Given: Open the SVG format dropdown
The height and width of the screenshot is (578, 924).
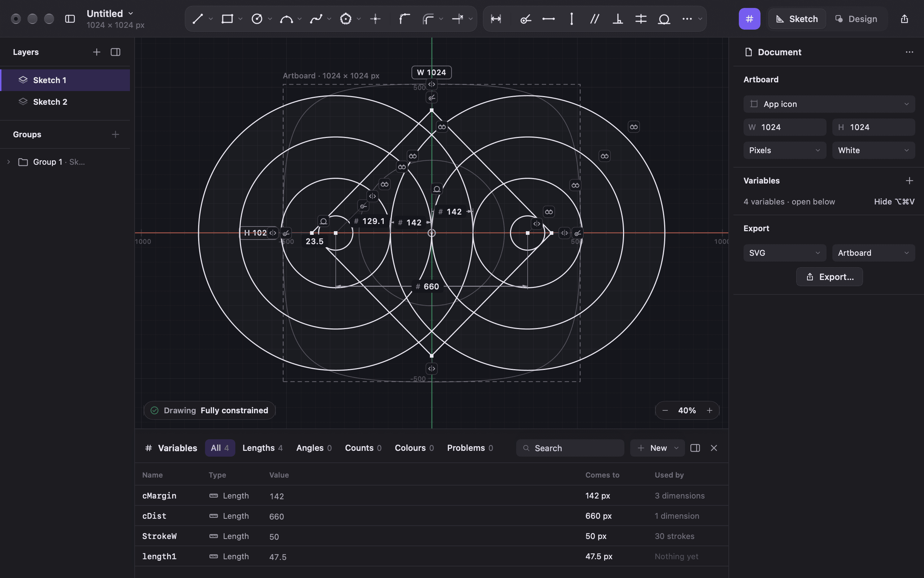Looking at the screenshot, I should pos(785,253).
